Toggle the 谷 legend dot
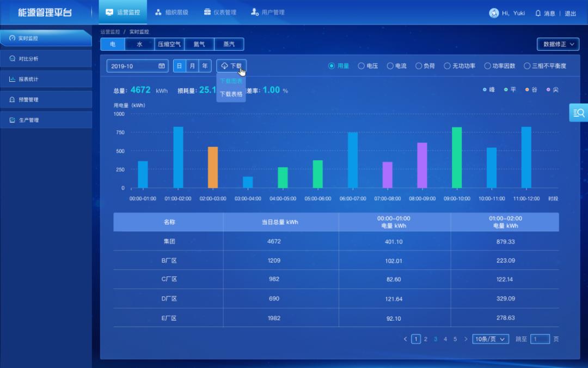This screenshot has height=368, width=588. (527, 90)
